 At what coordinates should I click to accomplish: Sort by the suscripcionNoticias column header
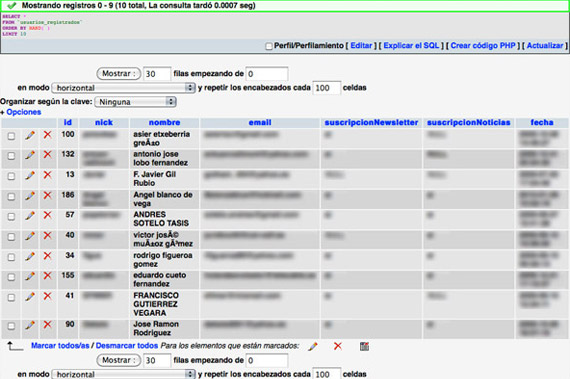tap(469, 122)
